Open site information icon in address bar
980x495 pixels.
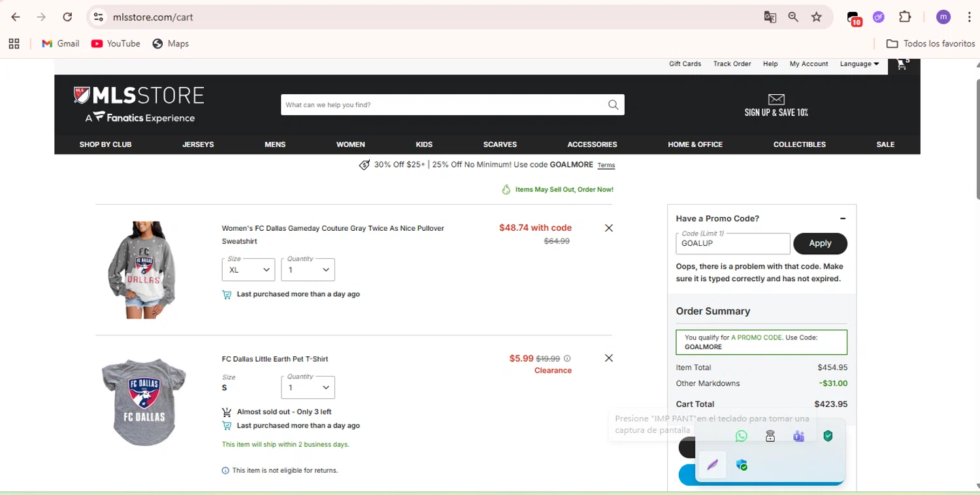pyautogui.click(x=99, y=17)
